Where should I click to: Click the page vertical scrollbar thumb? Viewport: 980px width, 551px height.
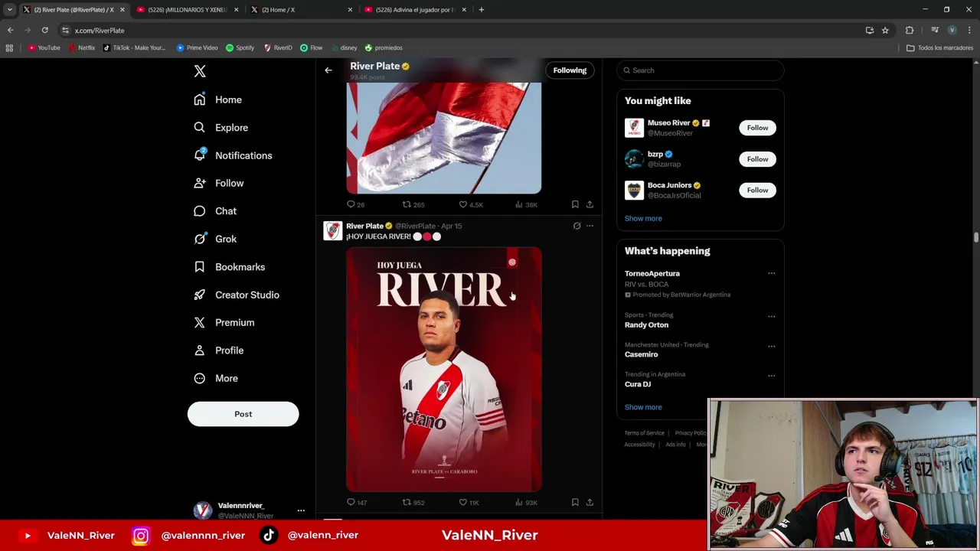click(x=976, y=238)
